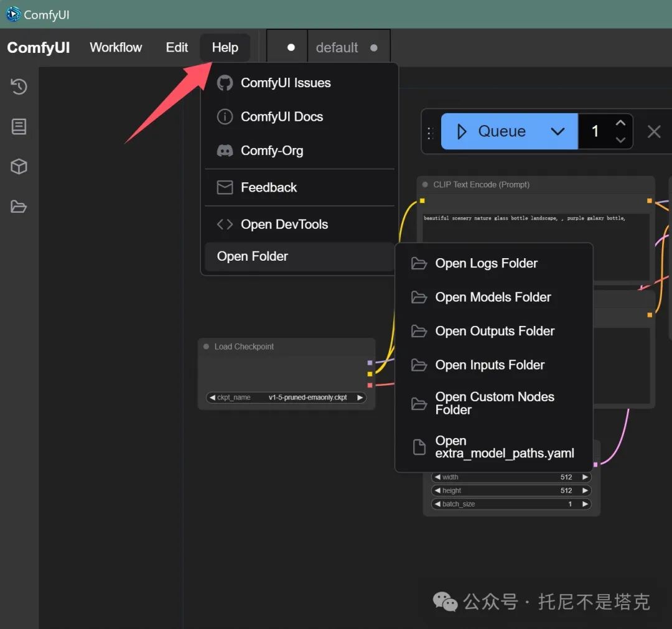The image size is (672, 629).
Task: Click the drag handle left of Queue button
Action: pos(431,133)
